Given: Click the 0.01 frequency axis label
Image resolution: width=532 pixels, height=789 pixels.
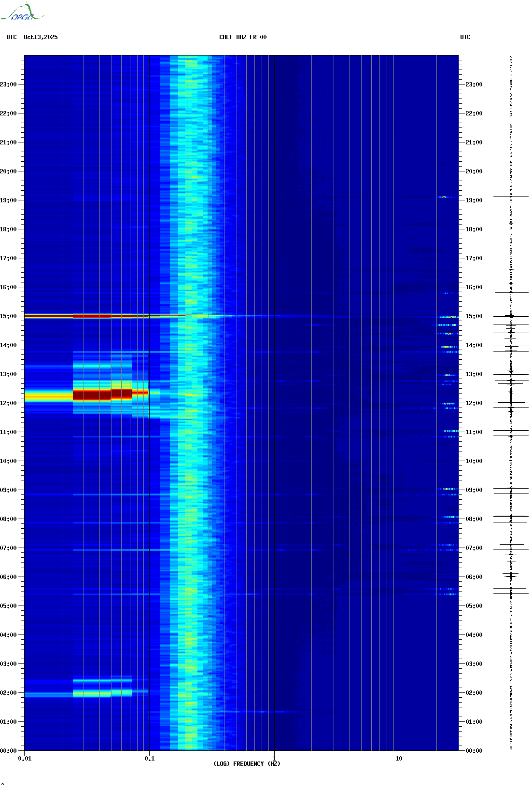Looking at the screenshot, I should [x=25, y=759].
